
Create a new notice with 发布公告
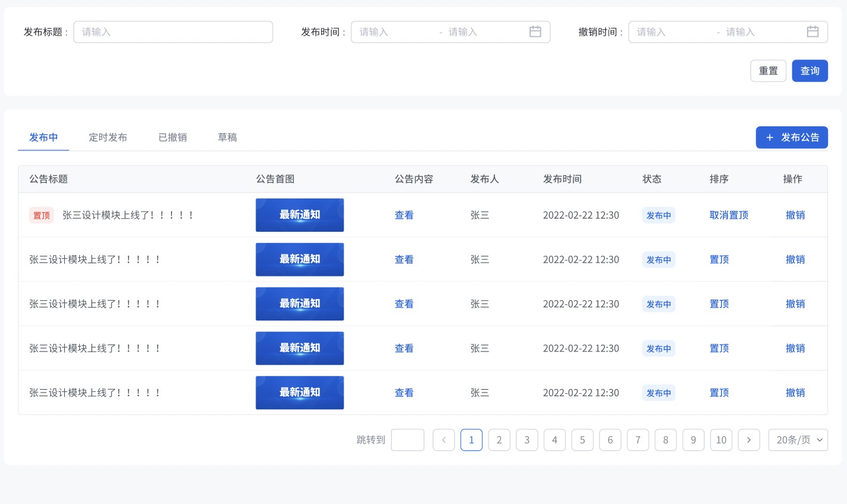coord(792,138)
